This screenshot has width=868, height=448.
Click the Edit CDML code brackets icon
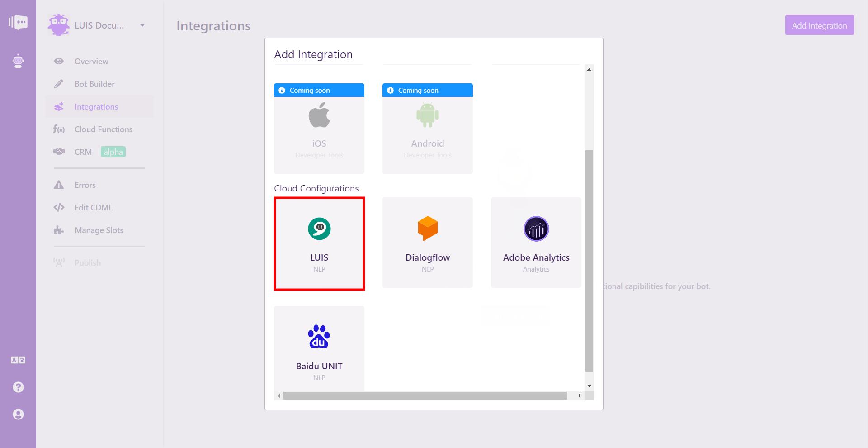(59, 207)
